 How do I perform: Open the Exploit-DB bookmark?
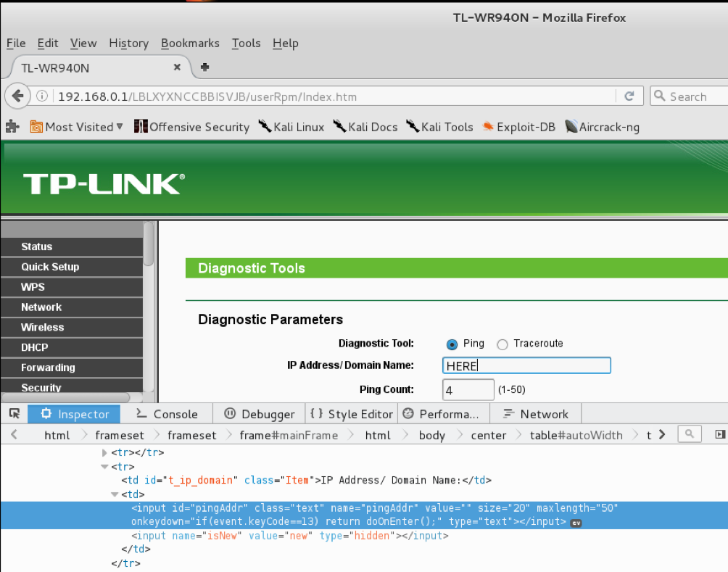518,127
